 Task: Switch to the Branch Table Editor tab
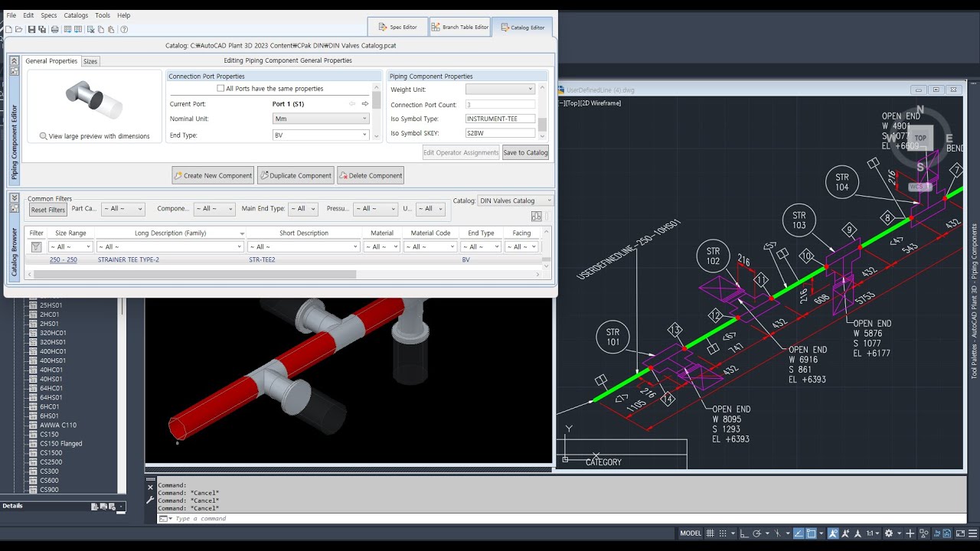tap(459, 28)
